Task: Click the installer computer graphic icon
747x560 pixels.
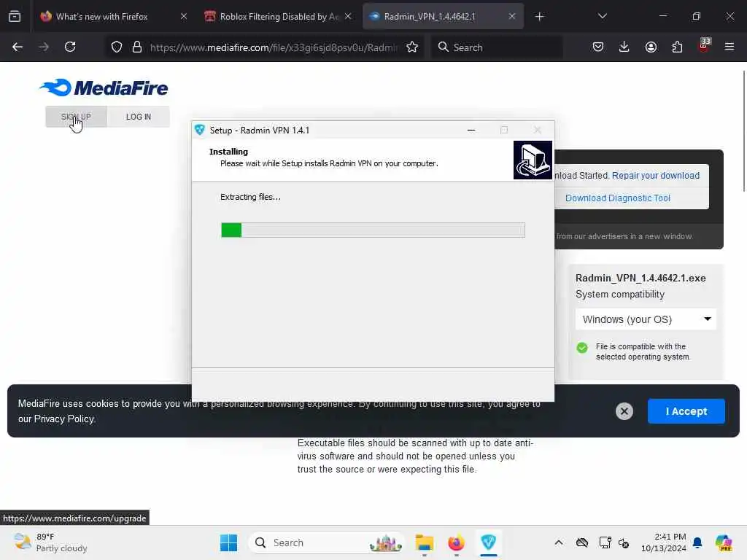Action: (533, 160)
